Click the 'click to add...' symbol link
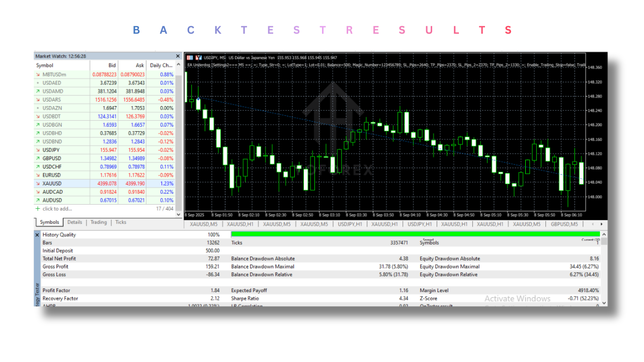This screenshot has width=644, height=362. pyautogui.click(x=56, y=208)
